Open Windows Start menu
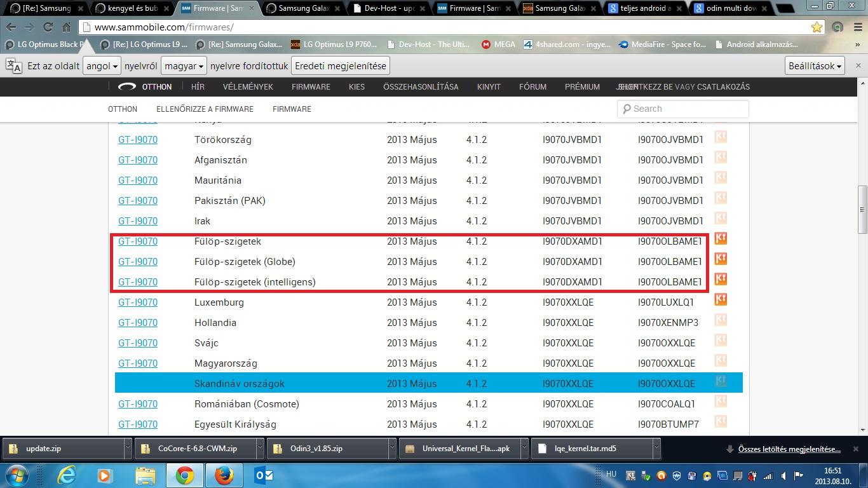The width and height of the screenshot is (868, 488). (16, 475)
